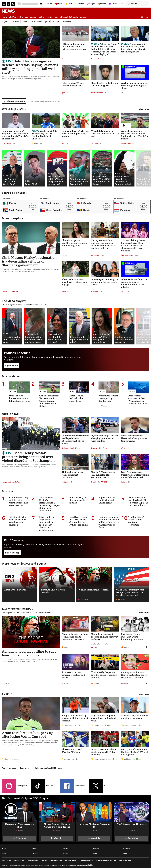This screenshot has height=868, width=151.
Task: Open the notifications bell icon
Action: point(41,4)
